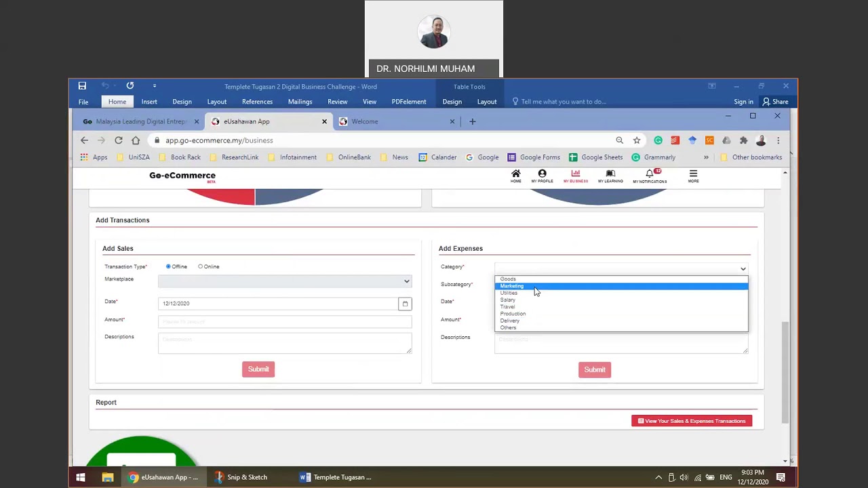Image resolution: width=868 pixels, height=488 pixels.
Task: Choose Production in category list
Action: [621, 314]
